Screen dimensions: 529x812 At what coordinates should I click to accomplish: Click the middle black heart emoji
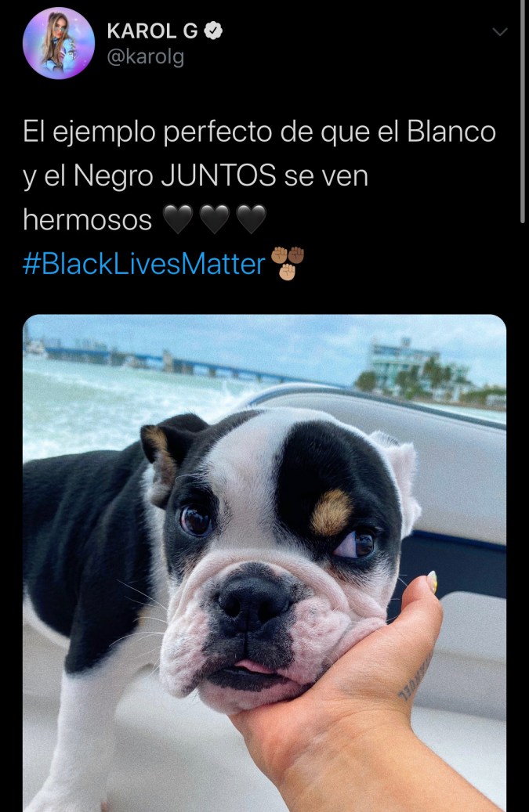click(x=215, y=219)
